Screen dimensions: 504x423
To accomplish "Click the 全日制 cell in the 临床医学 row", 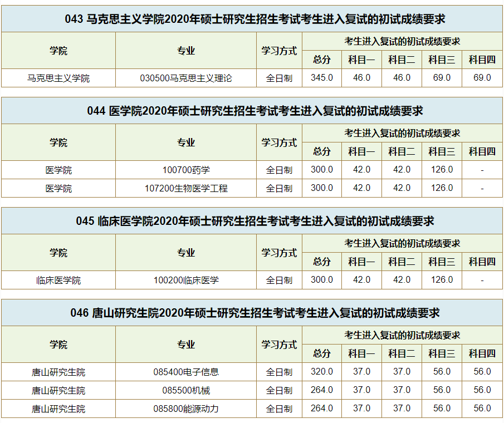I will coord(279,280).
